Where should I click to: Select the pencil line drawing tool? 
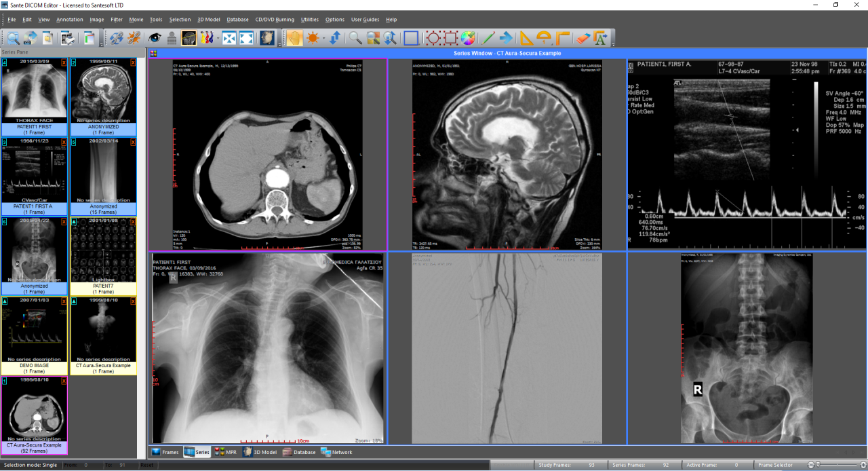[x=488, y=38]
